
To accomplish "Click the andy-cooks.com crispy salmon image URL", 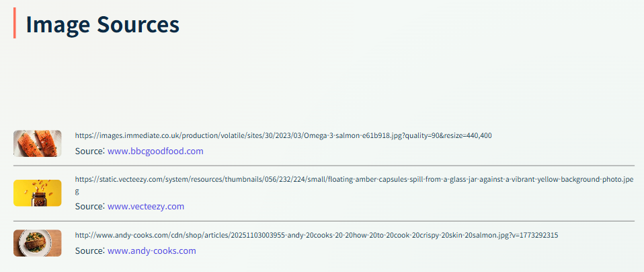I will (x=317, y=236).
